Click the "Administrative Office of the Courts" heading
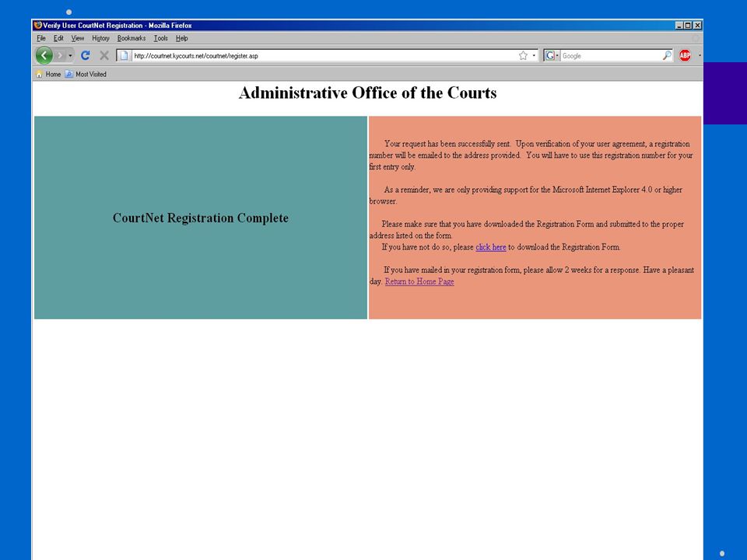Image resolution: width=747 pixels, height=560 pixels. [368, 93]
